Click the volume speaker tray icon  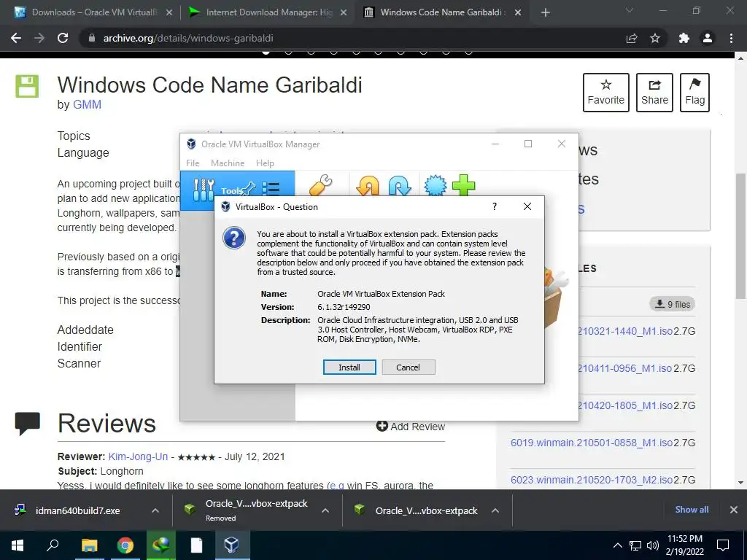pyautogui.click(x=653, y=545)
